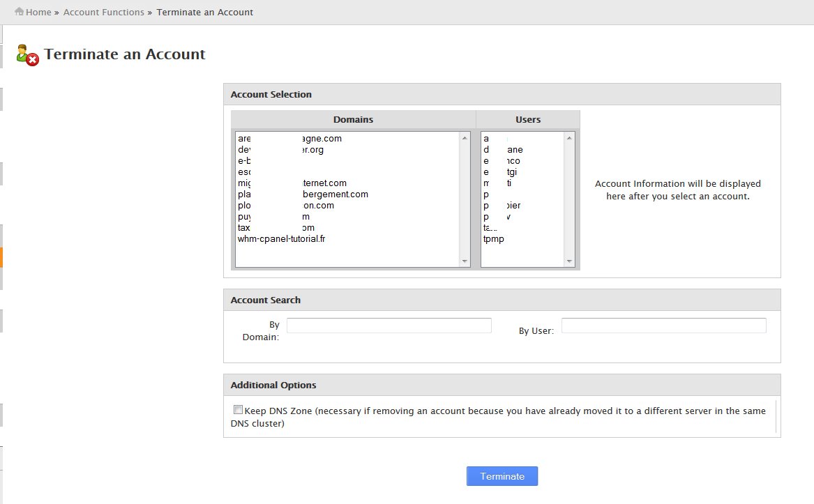Enable the Keep DNS Zone checkbox

pos(238,409)
